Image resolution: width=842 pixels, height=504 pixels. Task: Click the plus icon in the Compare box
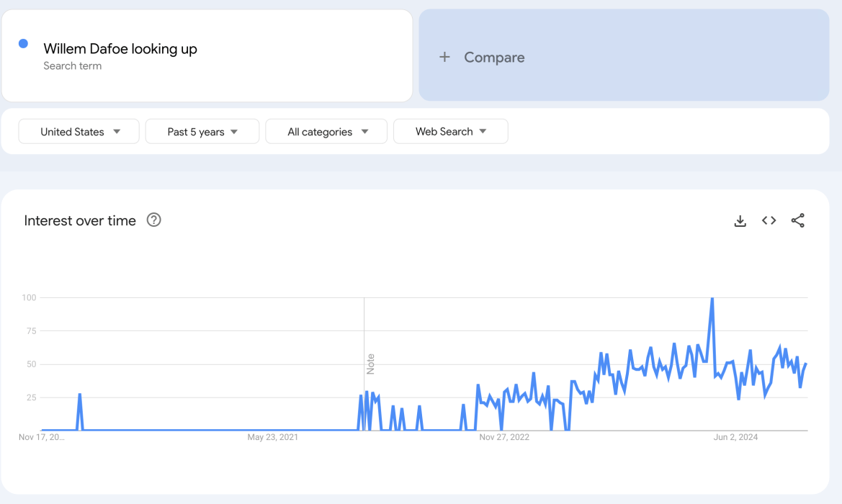[444, 57]
